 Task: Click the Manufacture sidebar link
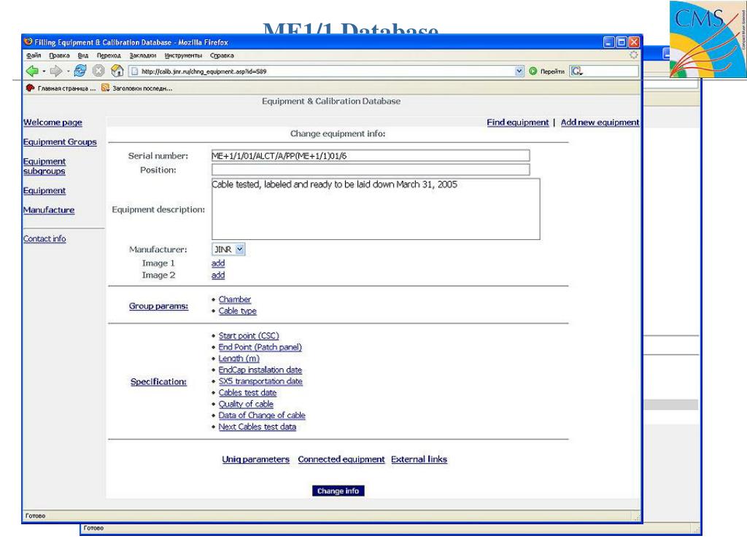point(49,210)
